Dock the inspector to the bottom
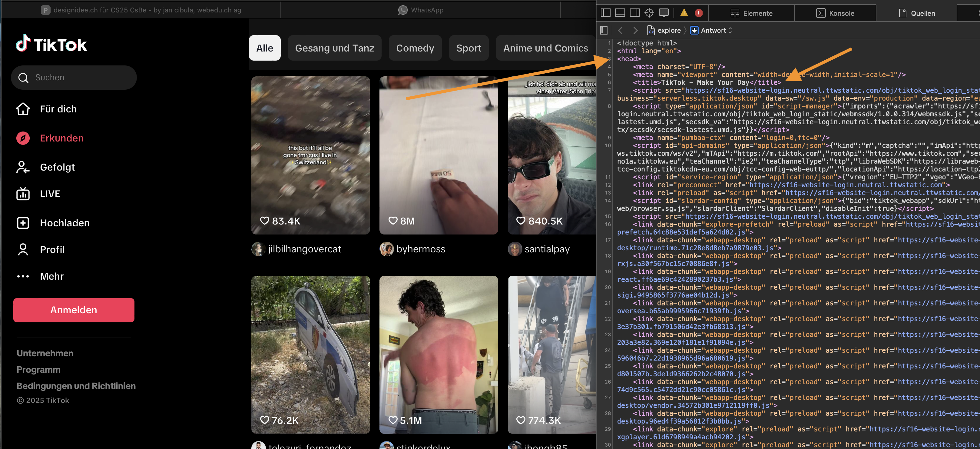Screen dimensions: 980x449 (620, 13)
